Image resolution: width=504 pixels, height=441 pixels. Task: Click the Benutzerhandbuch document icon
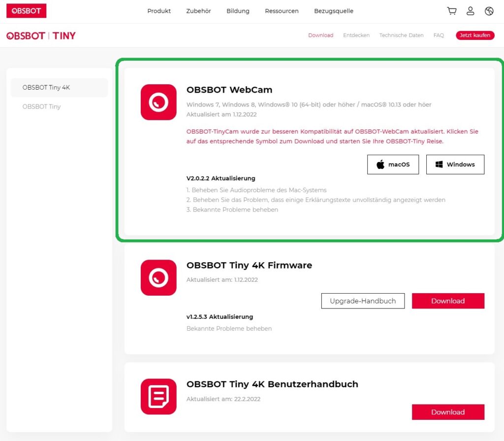pyautogui.click(x=158, y=396)
